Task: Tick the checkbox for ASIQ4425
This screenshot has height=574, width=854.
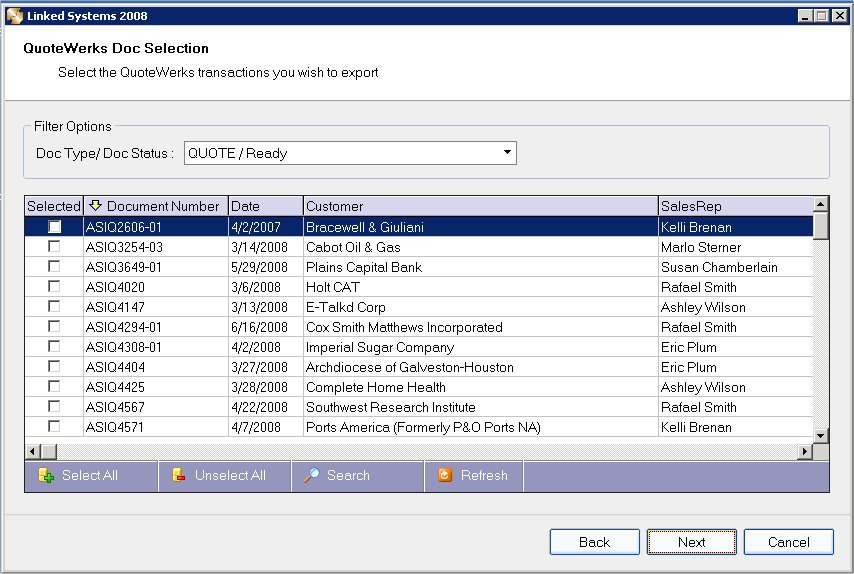Action: pyautogui.click(x=54, y=386)
